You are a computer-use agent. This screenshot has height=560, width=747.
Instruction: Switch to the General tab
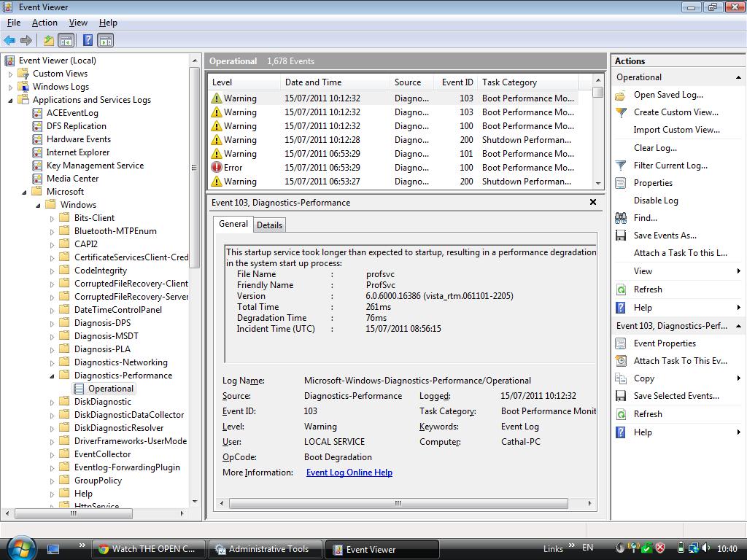(x=233, y=224)
